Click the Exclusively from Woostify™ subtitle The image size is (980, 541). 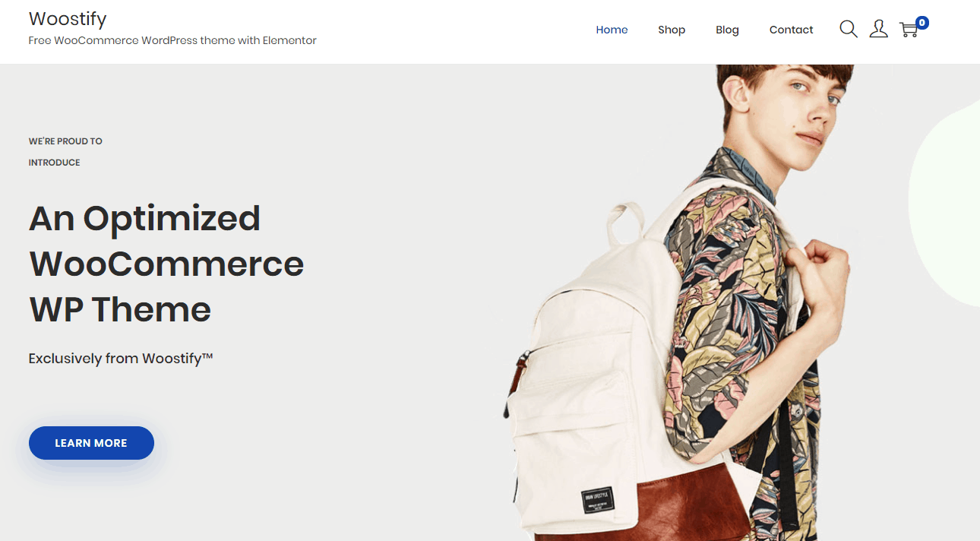(x=121, y=358)
